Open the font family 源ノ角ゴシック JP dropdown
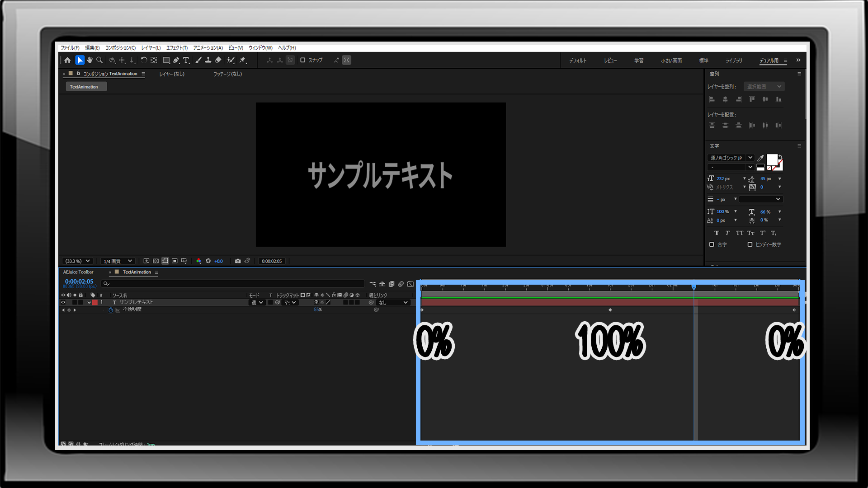 (731, 158)
